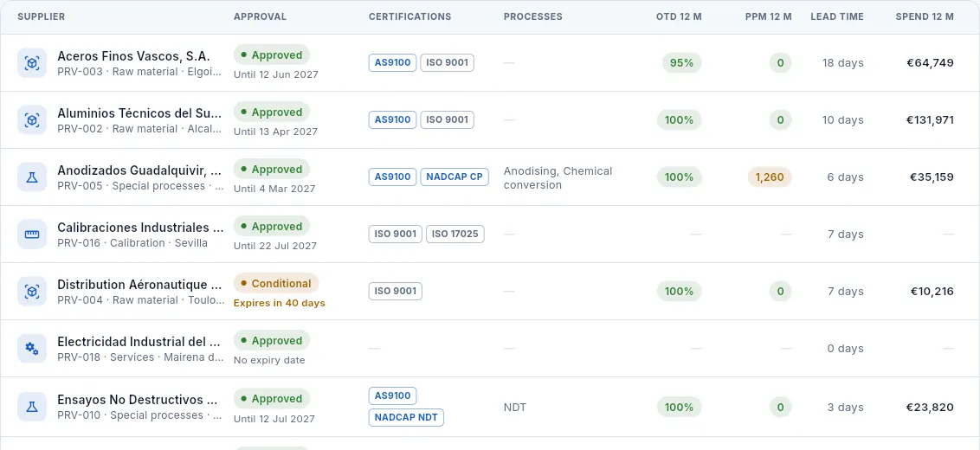Click the cube icon for Aluminios Técnicos del Su…

coord(32,120)
